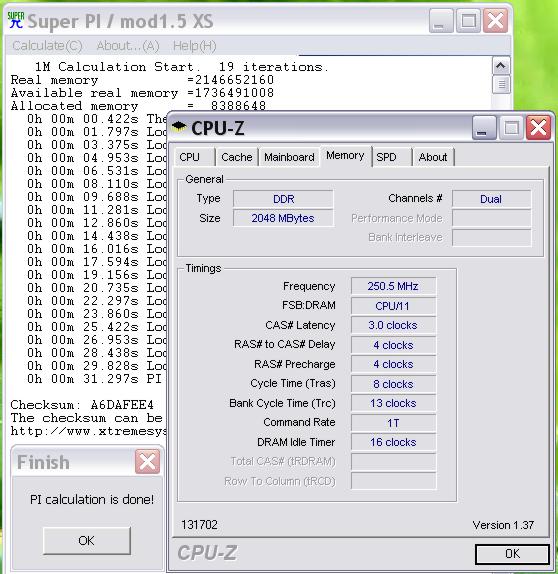Click the Super PI scrollbar thumb
The image size is (558, 574).
tap(501, 84)
